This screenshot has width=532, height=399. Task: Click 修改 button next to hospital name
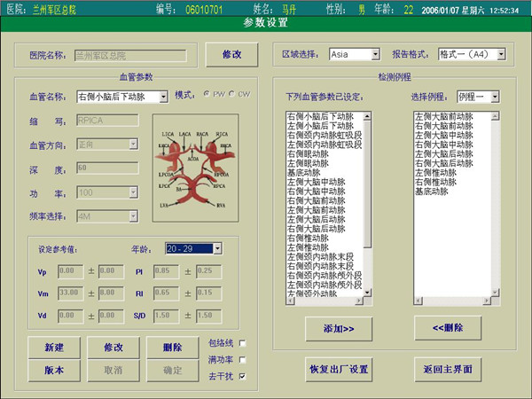click(x=225, y=54)
